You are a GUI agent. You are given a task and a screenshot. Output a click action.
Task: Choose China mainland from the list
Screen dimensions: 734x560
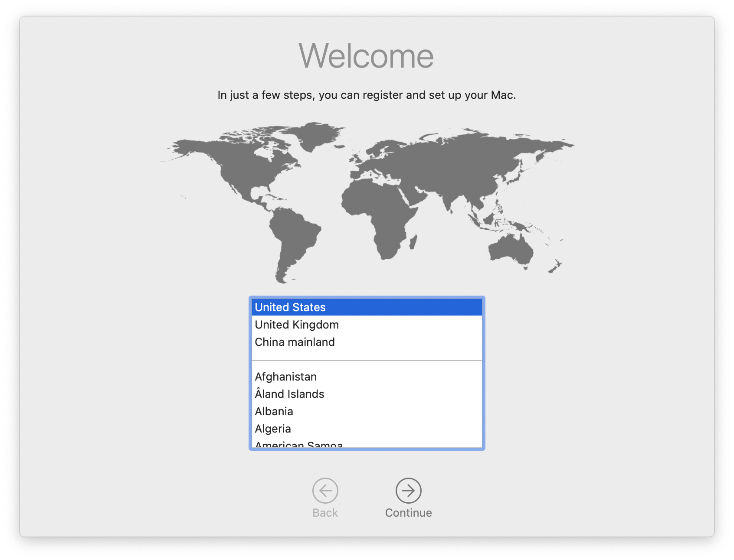pyautogui.click(x=367, y=342)
